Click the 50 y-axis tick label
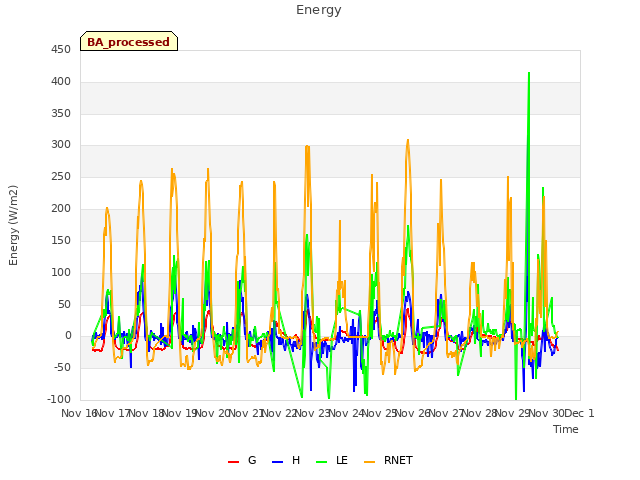This screenshot has width=640, height=480. (x=64, y=304)
